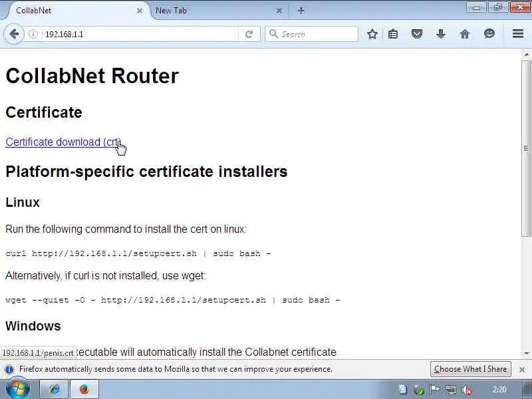The width and height of the screenshot is (532, 399).
Task: Click the Windows section heading
Action: coord(33,326)
